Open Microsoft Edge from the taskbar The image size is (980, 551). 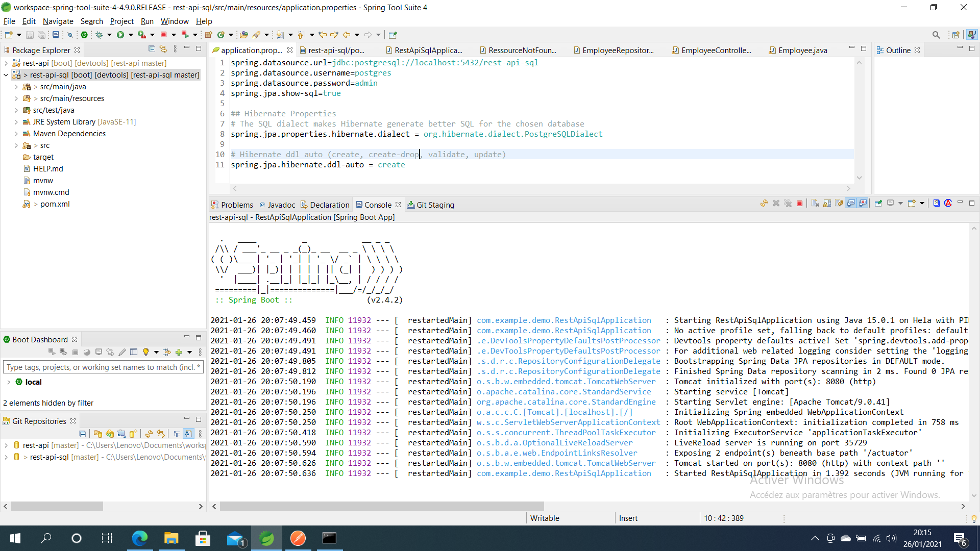pos(139,538)
